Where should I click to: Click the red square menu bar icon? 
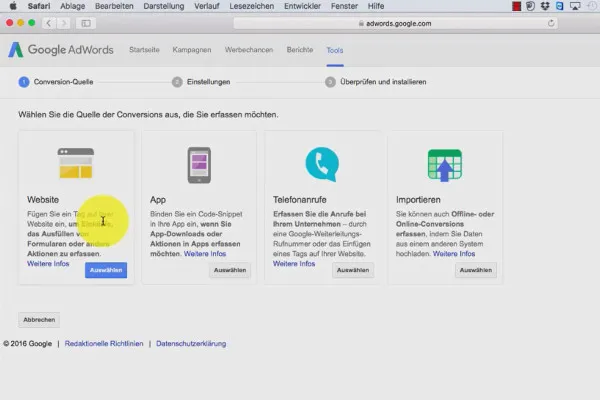pyautogui.click(x=516, y=6)
